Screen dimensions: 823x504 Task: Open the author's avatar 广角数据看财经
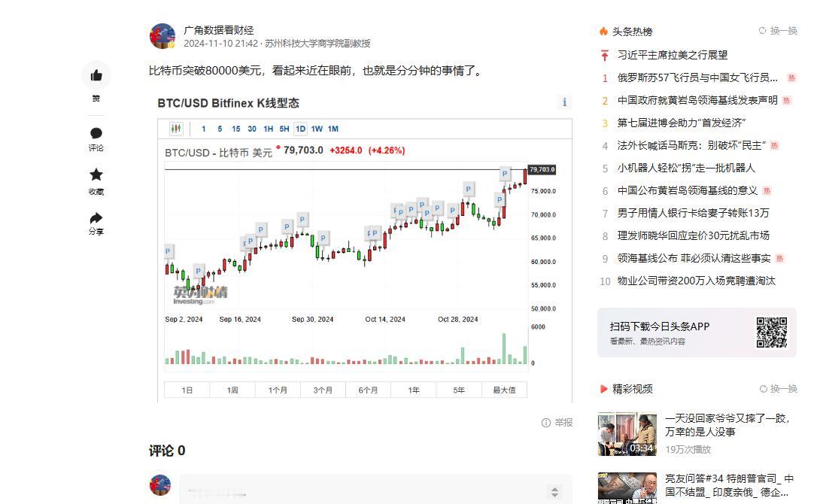(162, 36)
